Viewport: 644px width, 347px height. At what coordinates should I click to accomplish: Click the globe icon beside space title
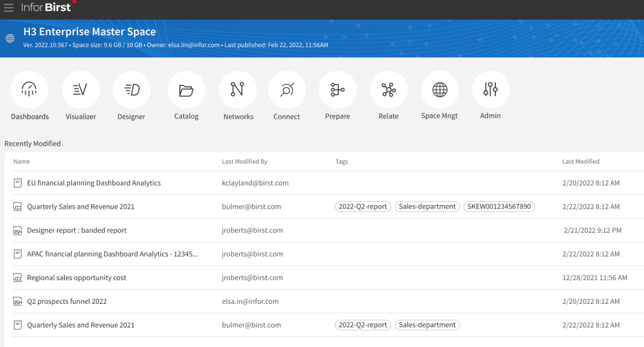[x=10, y=39]
